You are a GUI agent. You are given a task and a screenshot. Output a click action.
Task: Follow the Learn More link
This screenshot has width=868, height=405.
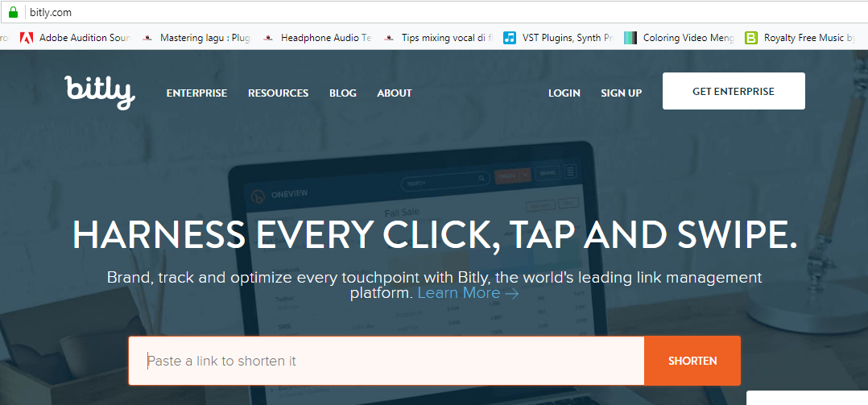[x=468, y=293]
